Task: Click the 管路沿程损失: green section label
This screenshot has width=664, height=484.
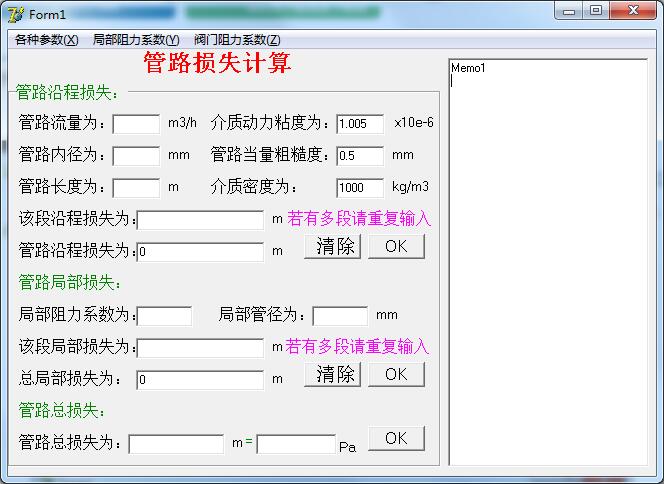Action: pyautogui.click(x=67, y=92)
